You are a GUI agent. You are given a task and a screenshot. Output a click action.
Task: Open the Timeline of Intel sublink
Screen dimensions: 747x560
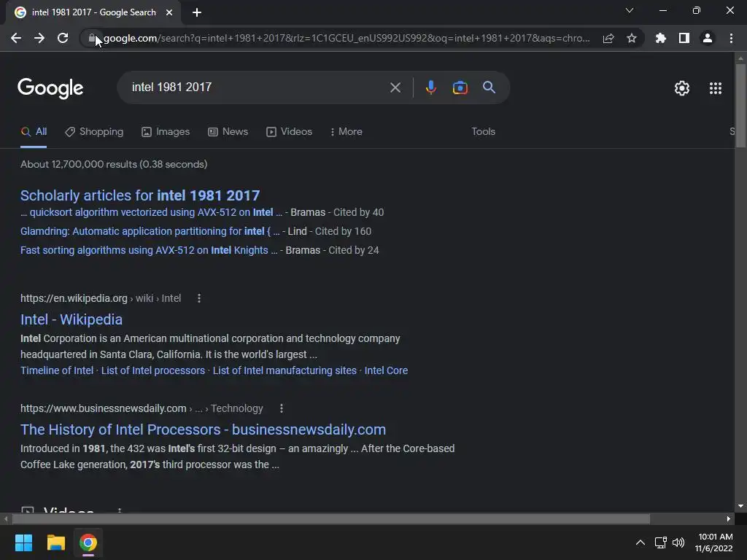(57, 370)
